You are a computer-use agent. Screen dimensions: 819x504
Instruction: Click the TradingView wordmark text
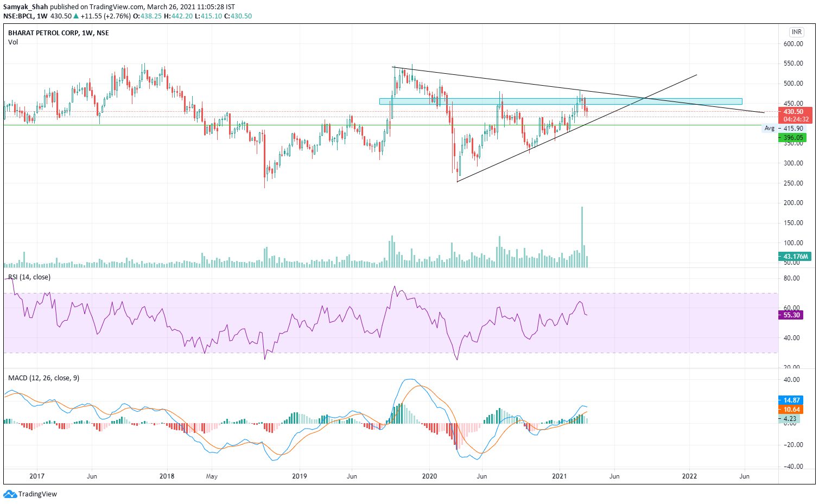[37, 494]
